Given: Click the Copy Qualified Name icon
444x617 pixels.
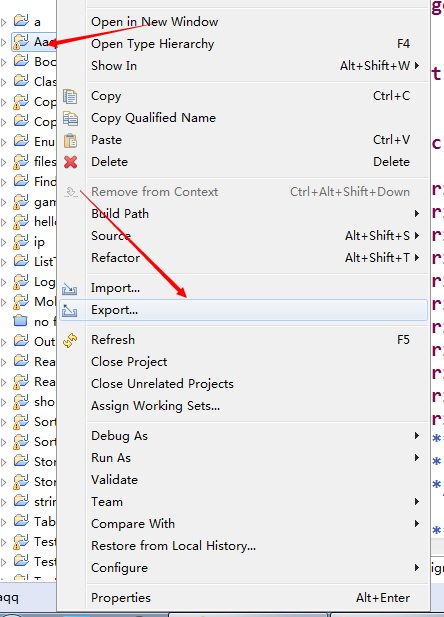Looking at the screenshot, I should pos(70,118).
